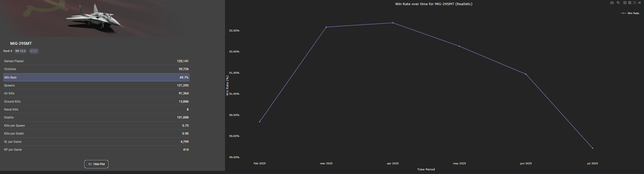Click the jul 2025 data point
Image resolution: width=644 pixels, height=174 pixels.
point(593,148)
